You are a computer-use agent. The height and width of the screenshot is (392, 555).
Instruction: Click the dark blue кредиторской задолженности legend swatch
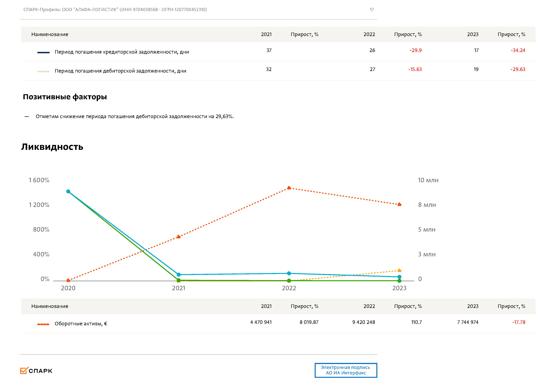coord(43,52)
